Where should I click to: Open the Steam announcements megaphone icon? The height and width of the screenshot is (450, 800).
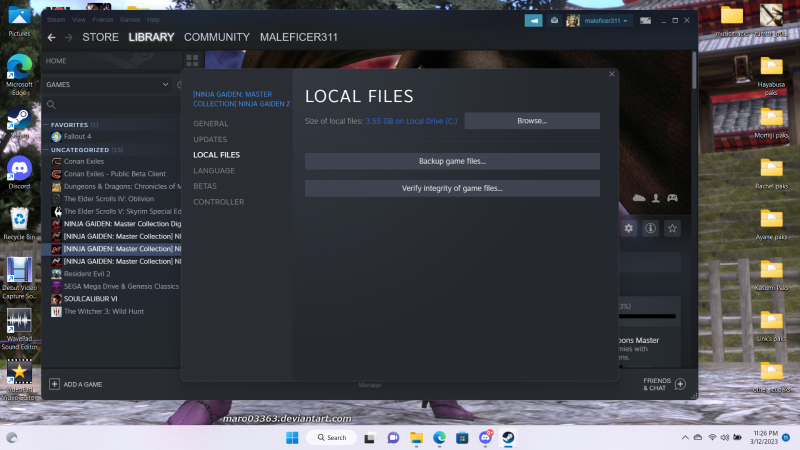(533, 20)
